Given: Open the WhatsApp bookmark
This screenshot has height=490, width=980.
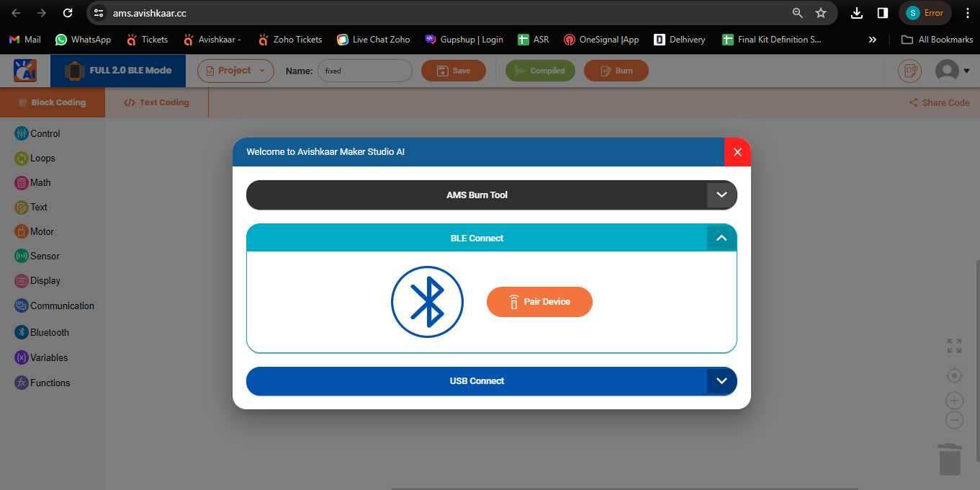Looking at the screenshot, I should (x=83, y=40).
